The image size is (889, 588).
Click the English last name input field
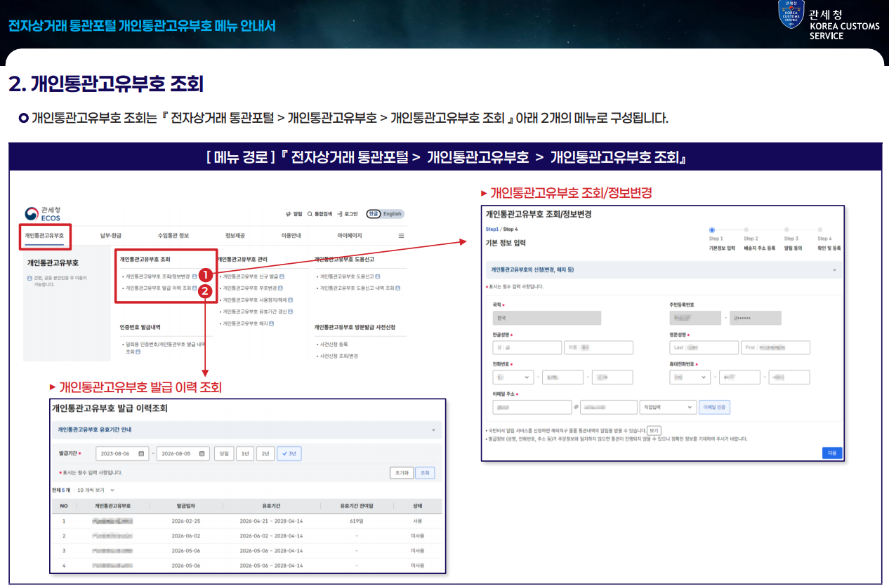[x=704, y=347]
